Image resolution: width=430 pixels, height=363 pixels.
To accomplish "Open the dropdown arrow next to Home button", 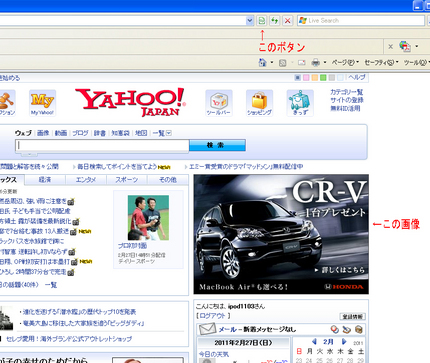I will [x=272, y=62].
